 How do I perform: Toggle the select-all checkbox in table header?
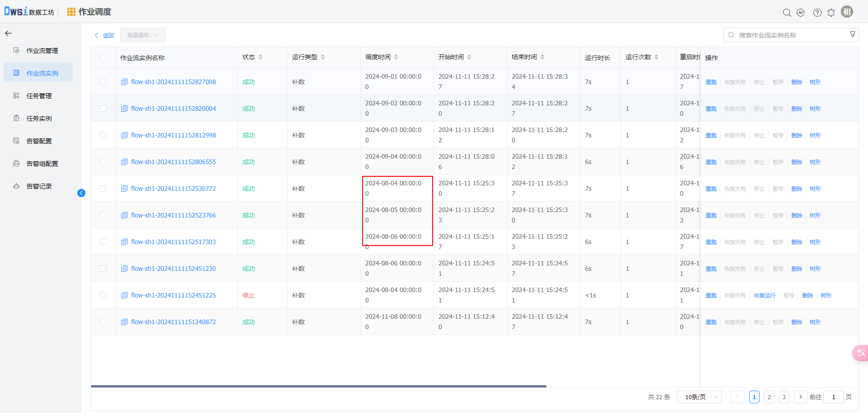tap(103, 58)
